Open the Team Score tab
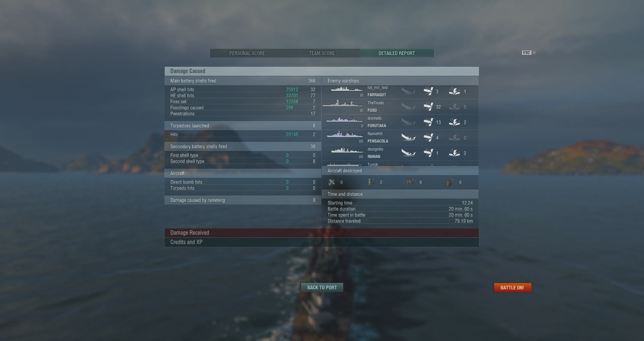The height and width of the screenshot is (341, 644). (x=322, y=53)
